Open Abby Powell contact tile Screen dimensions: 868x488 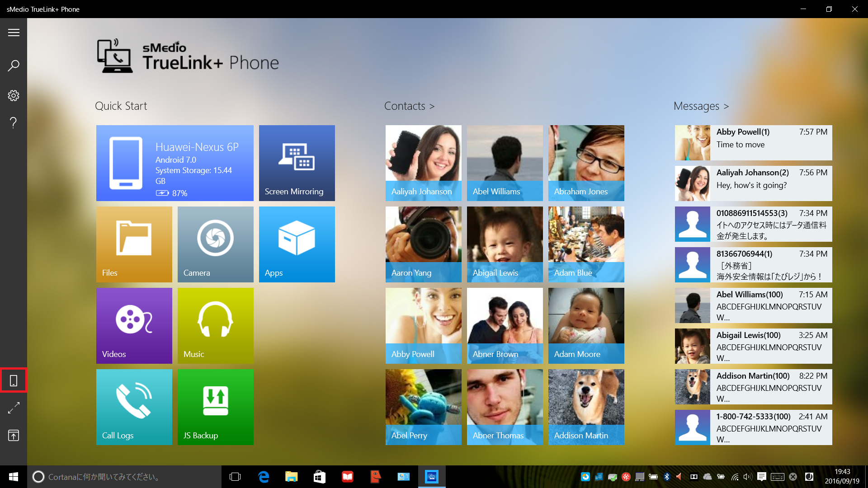pos(424,326)
